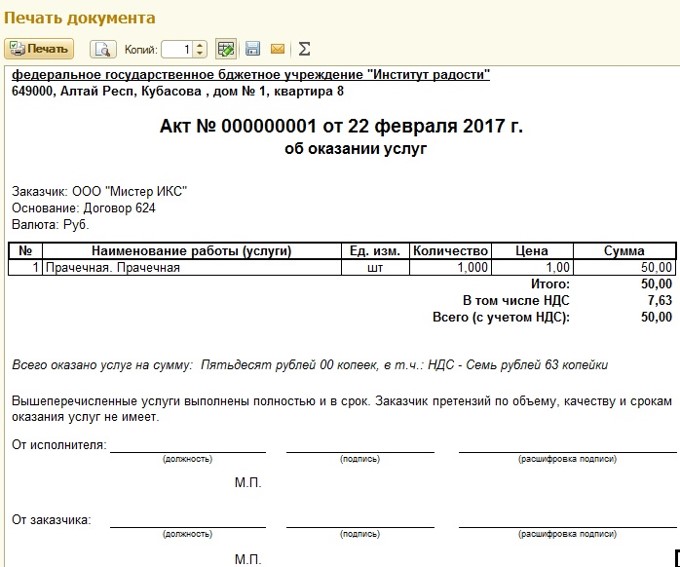Select the Наименование работы column header

190,251
